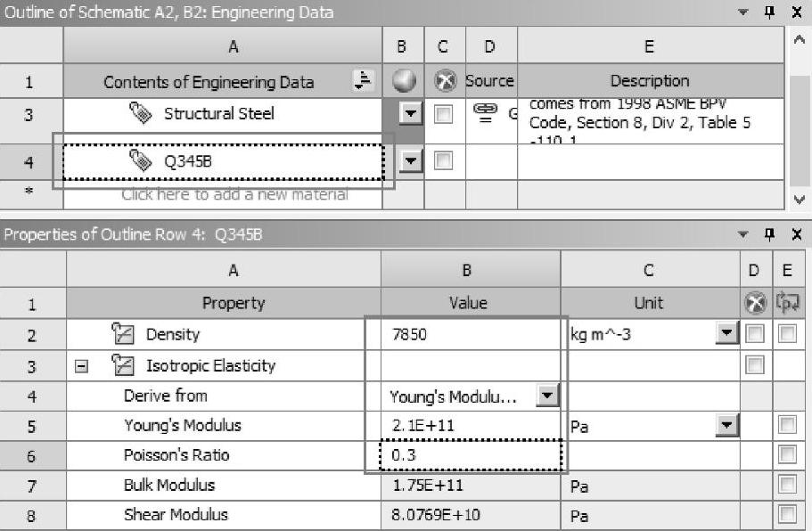Image resolution: width=812 pixels, height=531 pixels.
Task: Open the Density unit dropdown
Action: (726, 334)
